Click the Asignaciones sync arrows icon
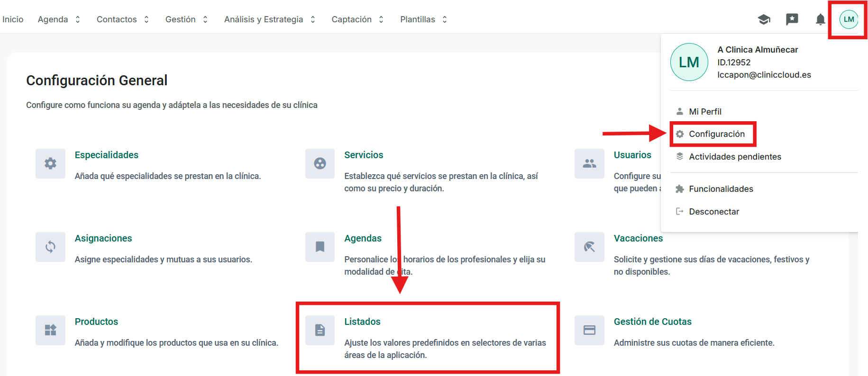Image resolution: width=868 pixels, height=376 pixels. (50, 247)
